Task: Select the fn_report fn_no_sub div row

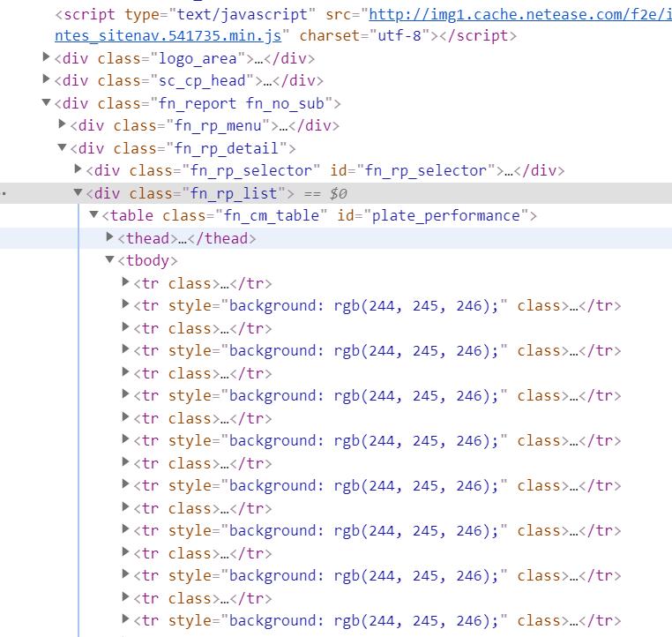Action: [x=198, y=103]
